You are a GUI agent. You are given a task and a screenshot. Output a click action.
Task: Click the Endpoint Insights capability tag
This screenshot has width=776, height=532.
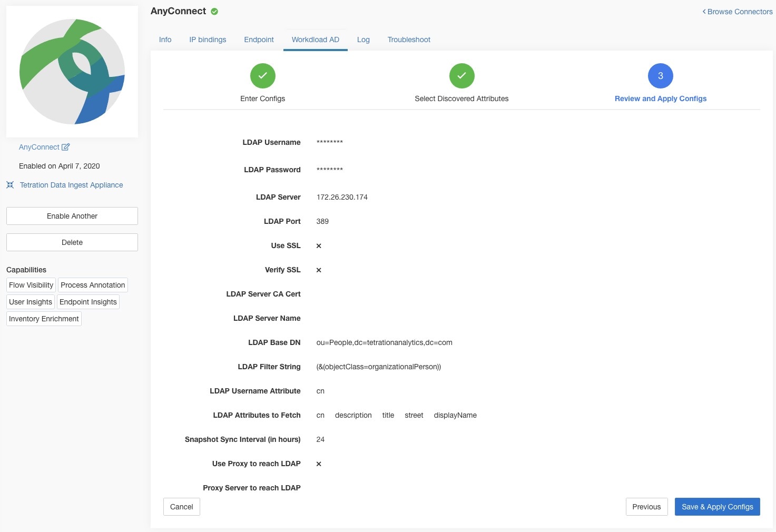click(88, 302)
